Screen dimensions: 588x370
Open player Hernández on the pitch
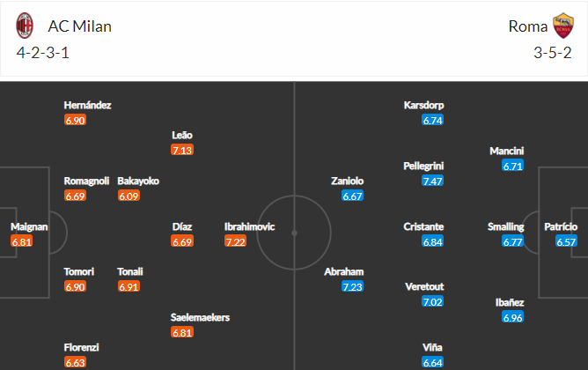[x=87, y=105]
